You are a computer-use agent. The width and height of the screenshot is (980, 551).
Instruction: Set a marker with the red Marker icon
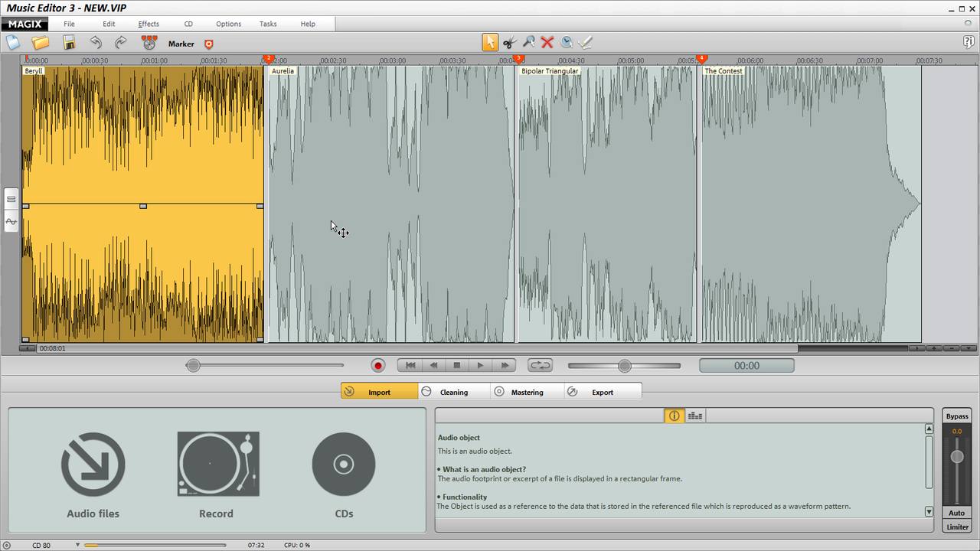pos(208,44)
